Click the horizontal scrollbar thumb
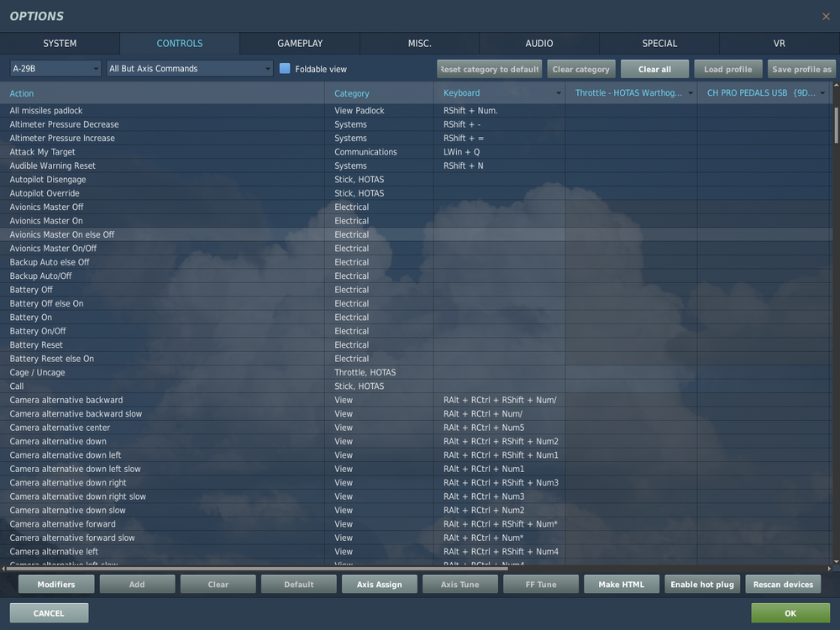840x630 pixels. tap(257, 569)
